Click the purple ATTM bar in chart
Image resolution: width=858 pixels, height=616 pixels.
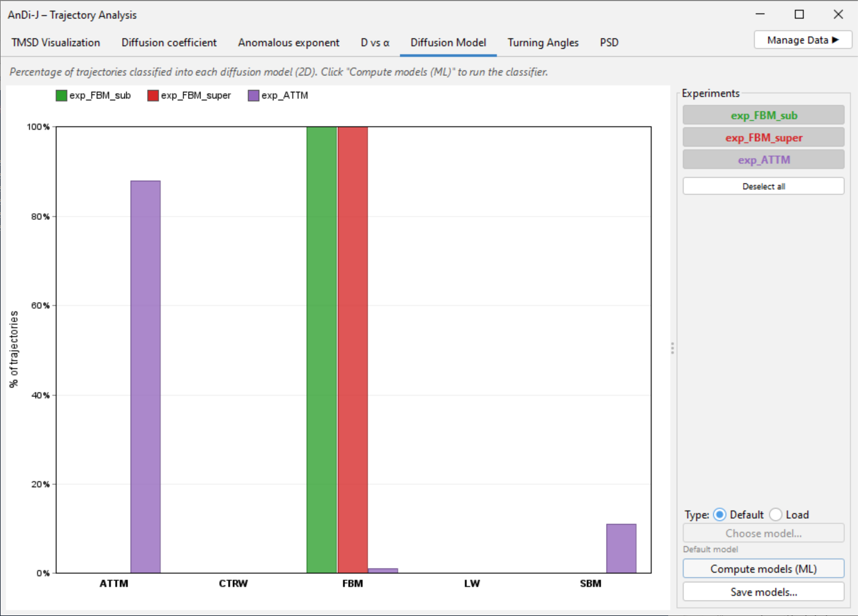click(x=145, y=376)
